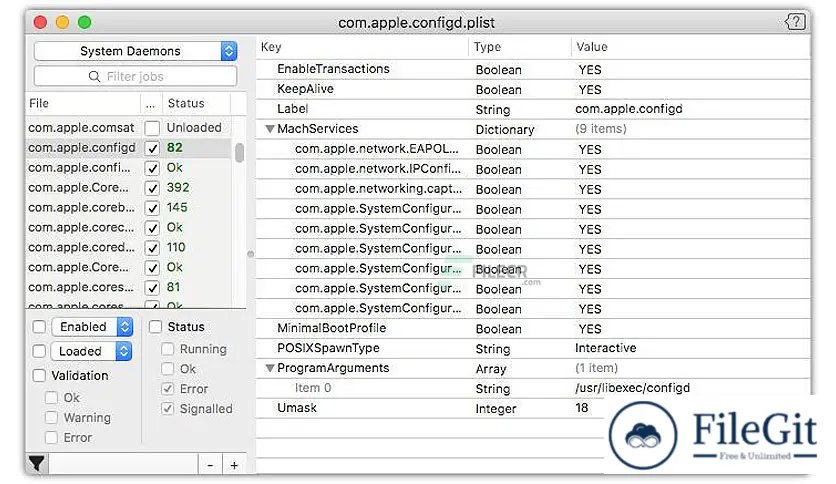This screenshot has height=484, width=836.
Task: Uncheck the job with status 392
Action: pos(152,188)
